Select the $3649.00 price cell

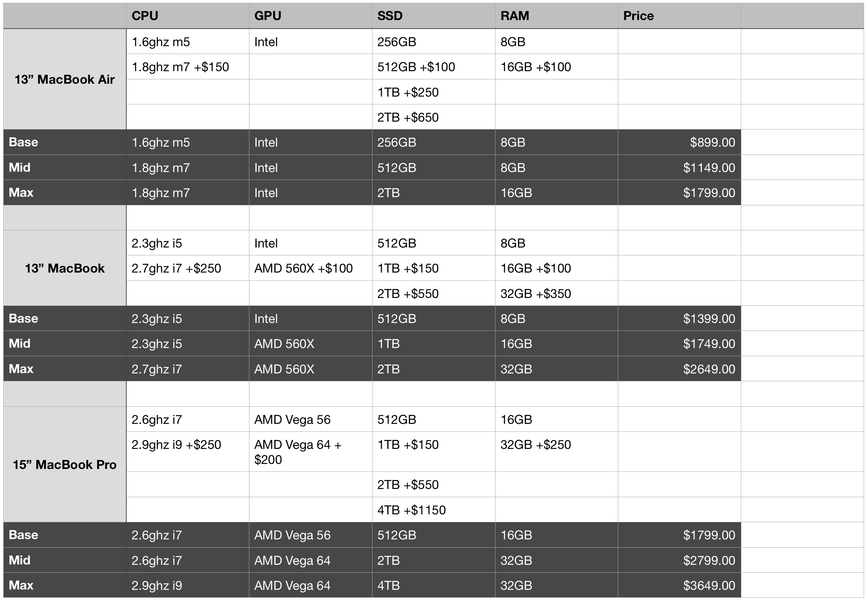(x=679, y=586)
